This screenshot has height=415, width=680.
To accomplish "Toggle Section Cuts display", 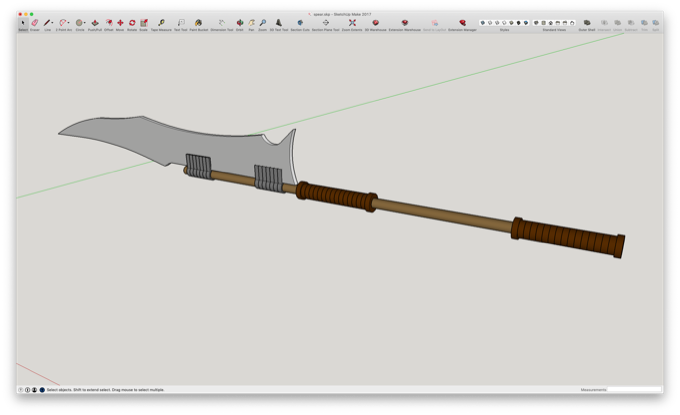I will (x=300, y=23).
